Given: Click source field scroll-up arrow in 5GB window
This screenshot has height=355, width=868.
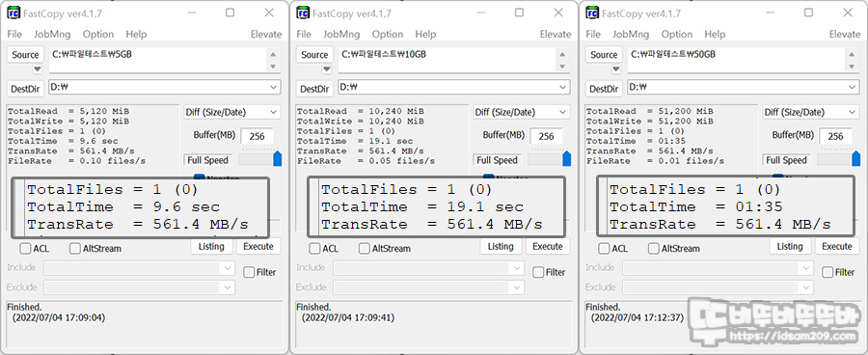Looking at the screenshot, I should (x=272, y=54).
